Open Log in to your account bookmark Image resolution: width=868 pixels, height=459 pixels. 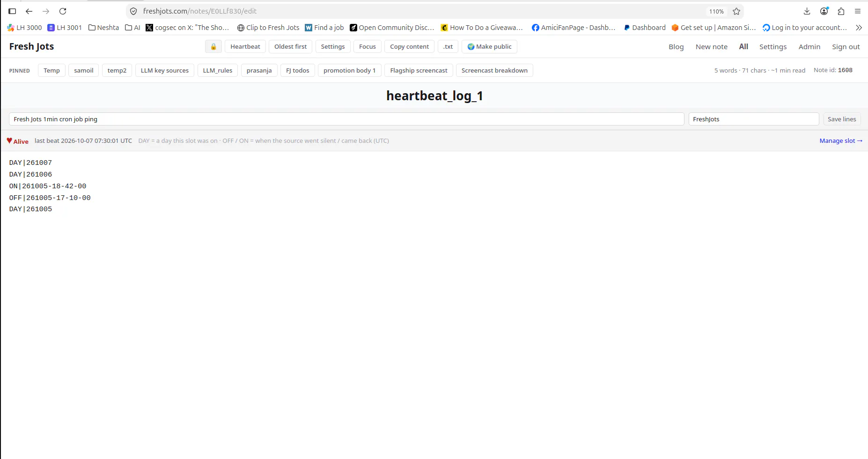point(805,28)
